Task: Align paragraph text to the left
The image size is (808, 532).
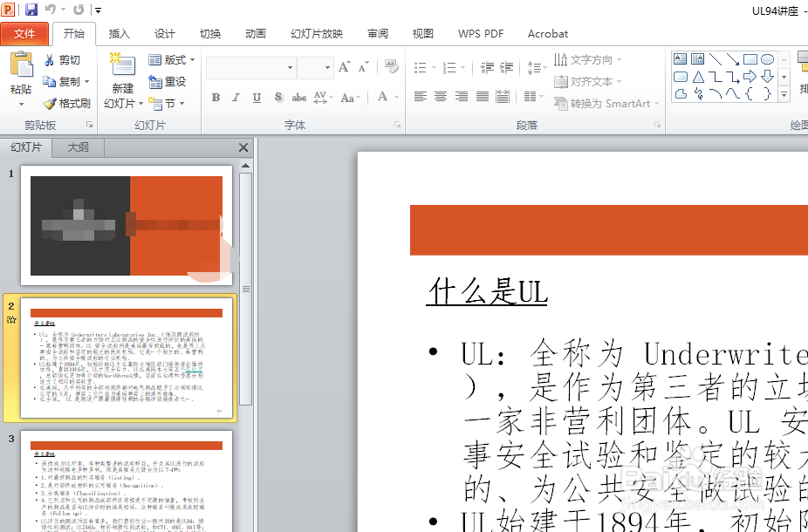Action: point(421,96)
